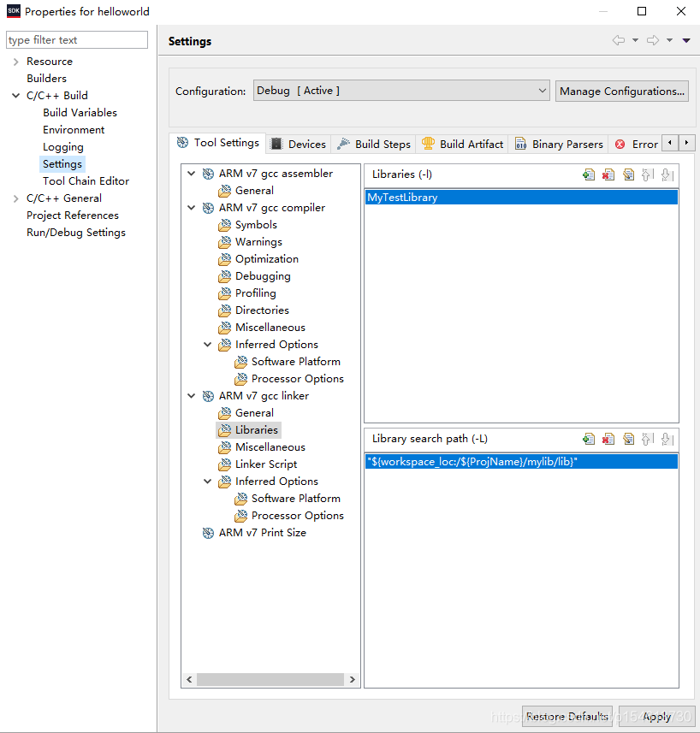700x733 pixels.
Task: Move library up in Libraries (-l)
Action: (647, 174)
